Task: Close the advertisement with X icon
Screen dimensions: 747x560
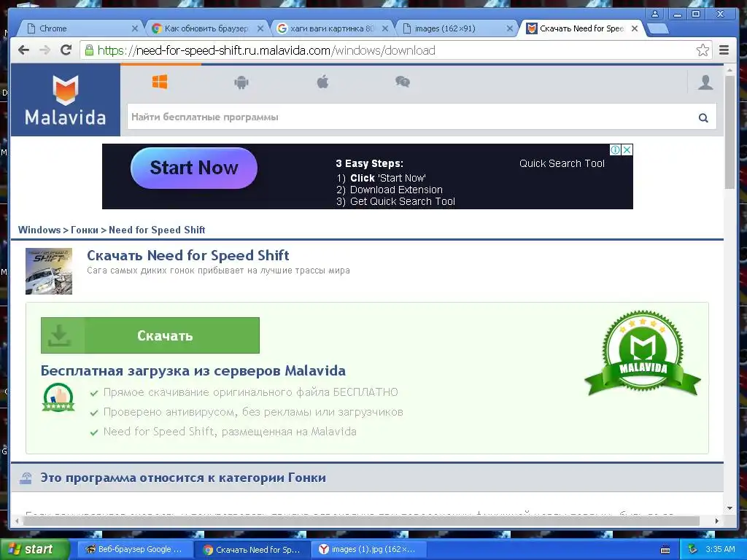Action: [627, 150]
